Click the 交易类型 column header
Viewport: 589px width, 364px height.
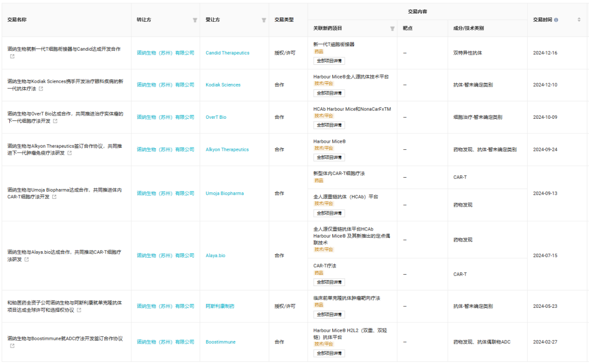pyautogui.click(x=284, y=20)
